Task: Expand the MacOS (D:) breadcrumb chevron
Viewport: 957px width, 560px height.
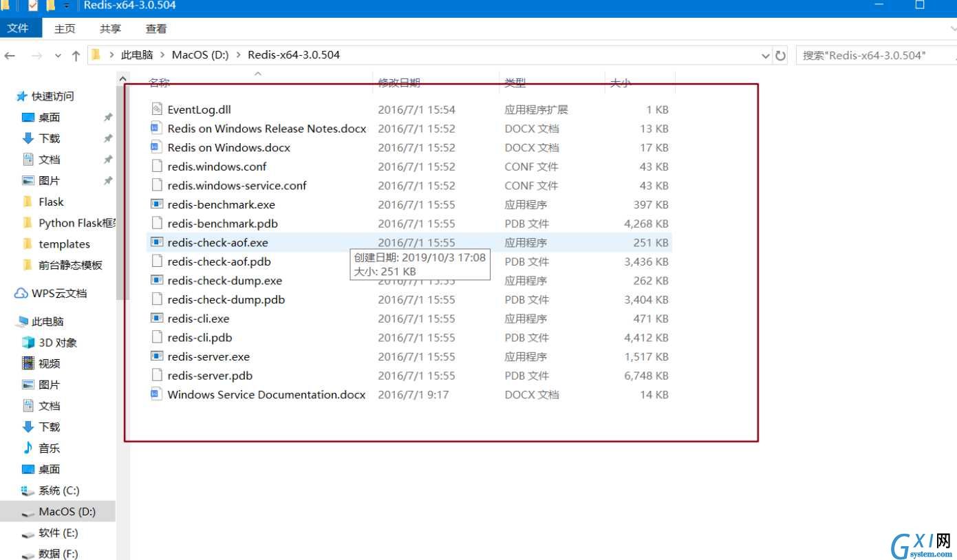Action: coord(239,55)
